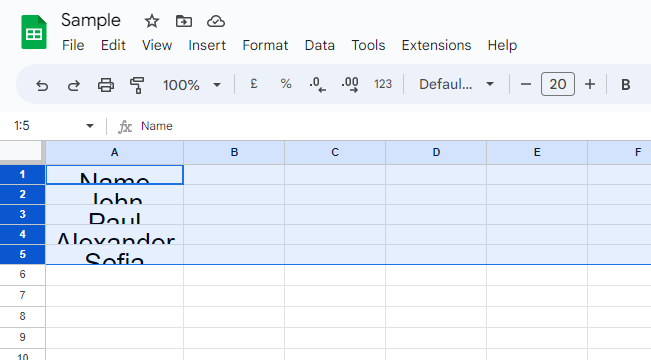Toggle bold formatting
The height and width of the screenshot is (360, 651).
[x=625, y=85]
